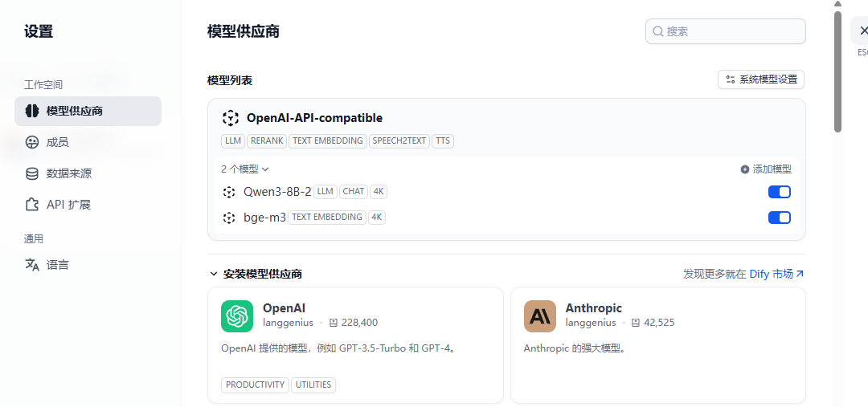Collapse the 2 个模型 list
This screenshot has height=407, width=868.
click(245, 169)
